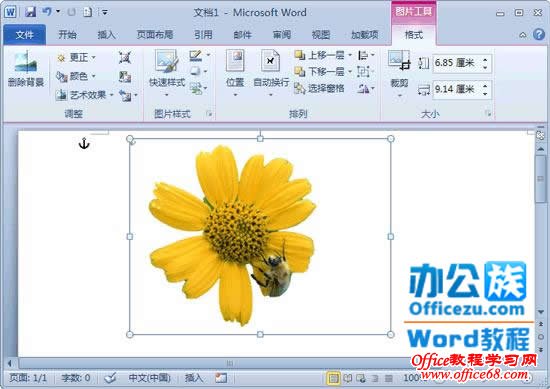
Task: Switch to the 视图 tab
Action: [x=321, y=34]
